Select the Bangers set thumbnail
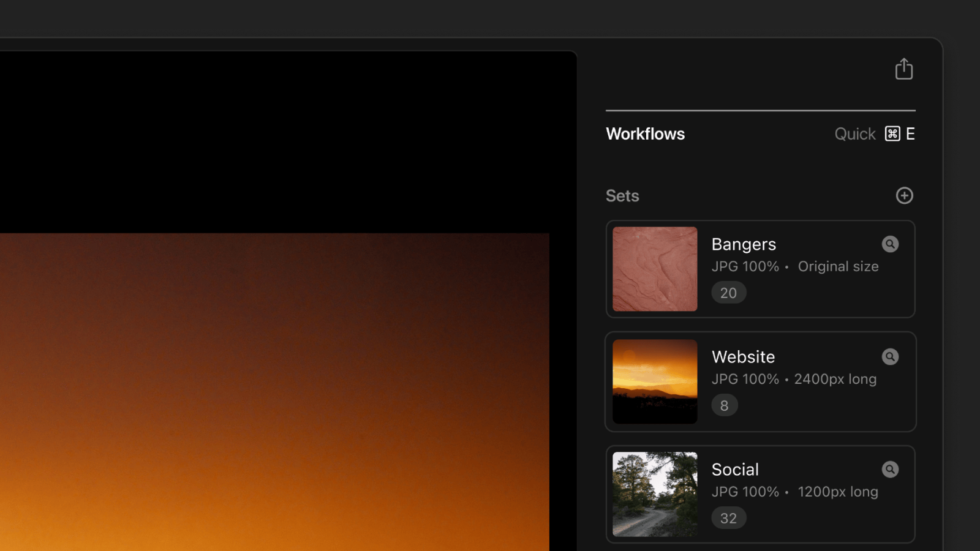The height and width of the screenshot is (551, 980). [654, 269]
